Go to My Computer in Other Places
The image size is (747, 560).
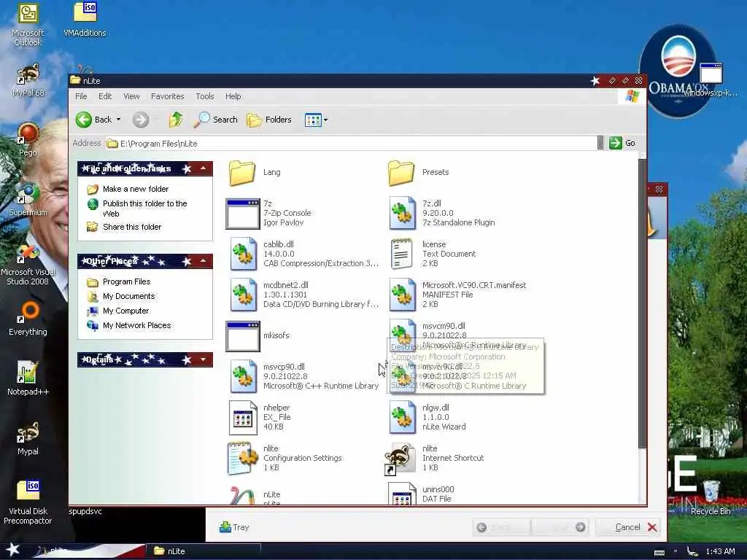[125, 311]
